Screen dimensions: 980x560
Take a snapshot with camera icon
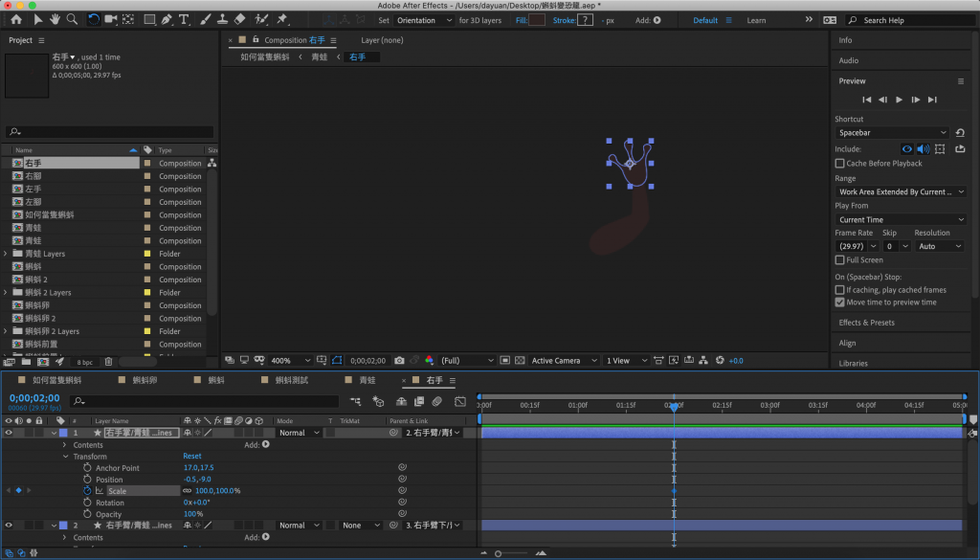click(x=399, y=360)
